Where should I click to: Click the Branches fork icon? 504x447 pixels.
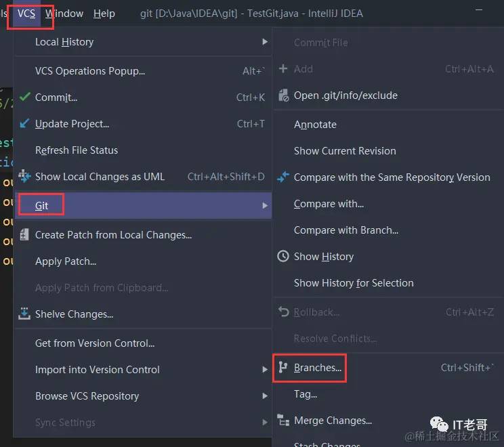[x=283, y=367]
